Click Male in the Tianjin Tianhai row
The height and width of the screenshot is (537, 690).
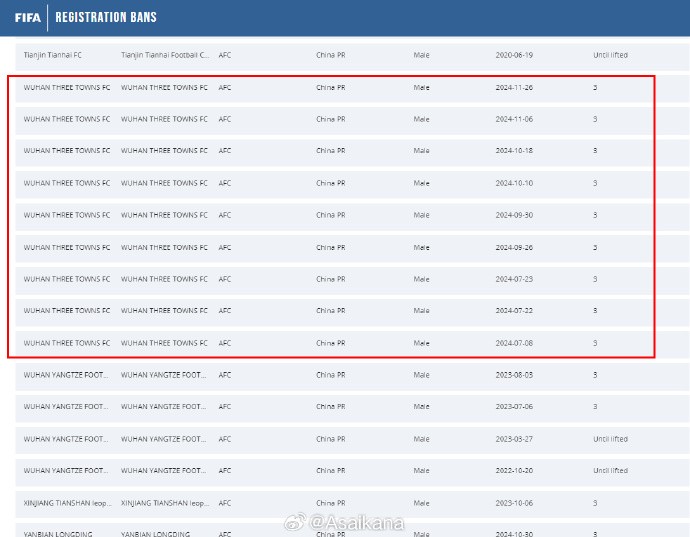click(x=422, y=55)
